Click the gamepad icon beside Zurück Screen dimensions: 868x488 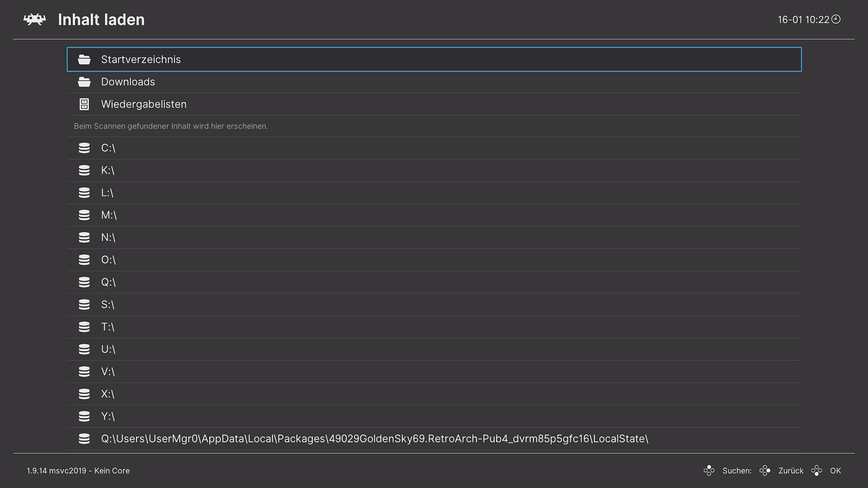coord(765,471)
